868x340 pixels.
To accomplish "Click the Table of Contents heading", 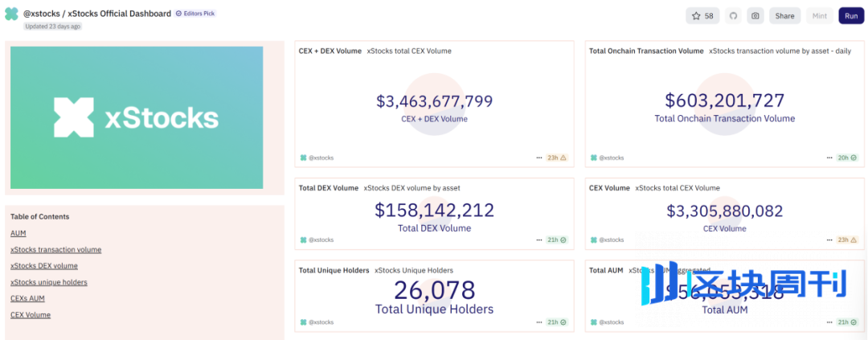I will (40, 216).
